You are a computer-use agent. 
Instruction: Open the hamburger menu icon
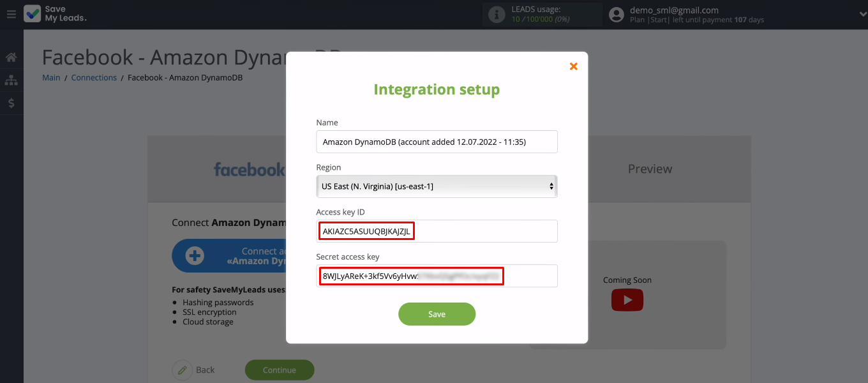tap(11, 14)
